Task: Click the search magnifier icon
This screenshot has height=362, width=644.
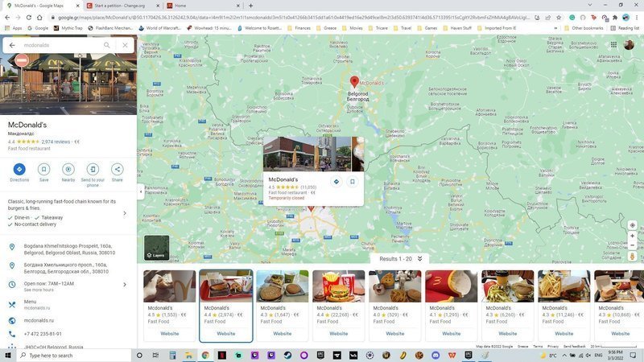Action: pos(106,45)
